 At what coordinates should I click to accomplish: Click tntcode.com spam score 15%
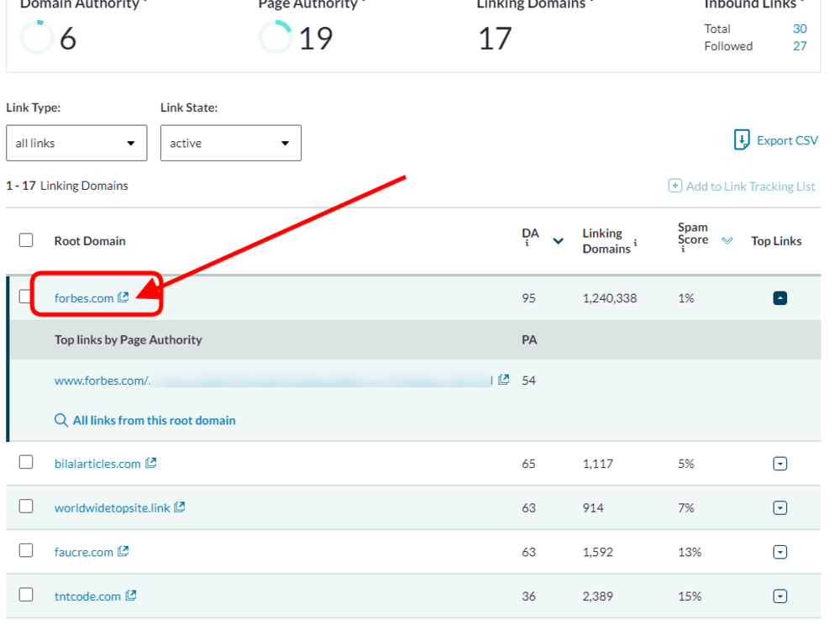click(x=690, y=596)
